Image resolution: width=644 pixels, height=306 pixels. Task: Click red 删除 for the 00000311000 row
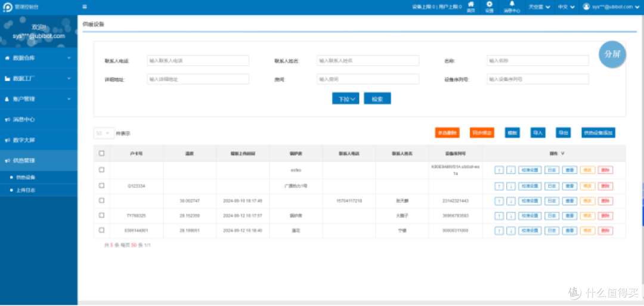(605, 231)
